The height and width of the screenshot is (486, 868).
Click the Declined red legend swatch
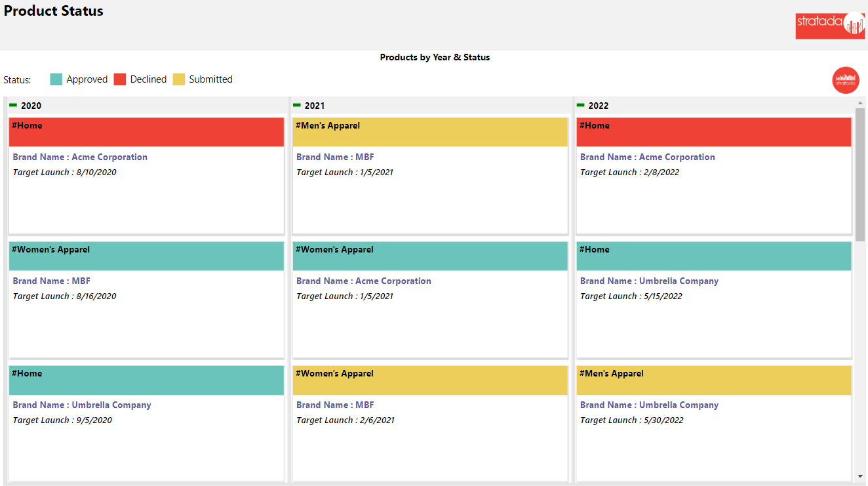coord(120,79)
